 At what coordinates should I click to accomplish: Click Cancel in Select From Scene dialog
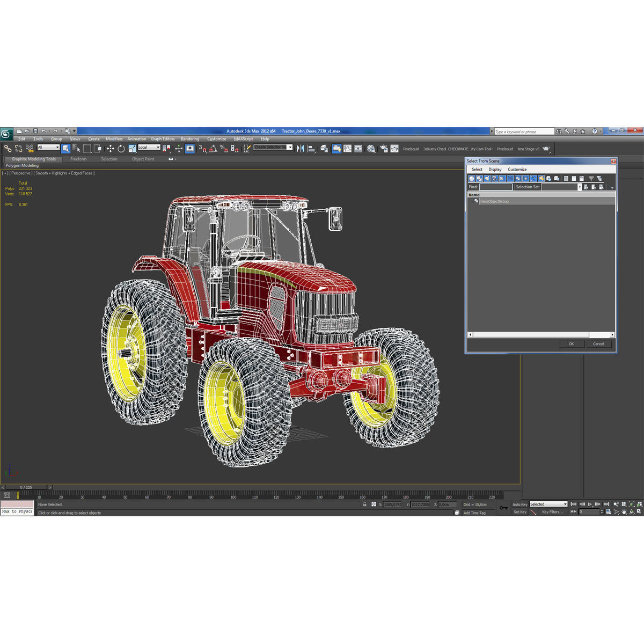click(x=598, y=344)
